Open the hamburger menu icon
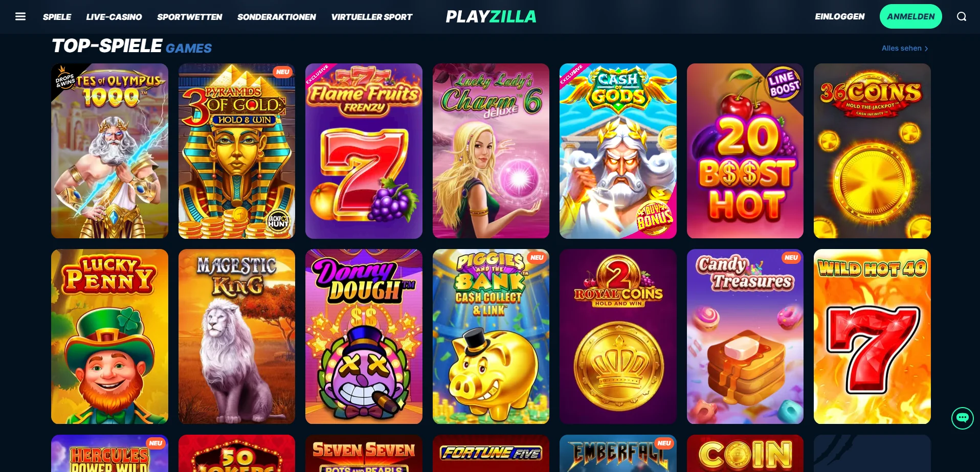This screenshot has width=980, height=472. tap(20, 16)
